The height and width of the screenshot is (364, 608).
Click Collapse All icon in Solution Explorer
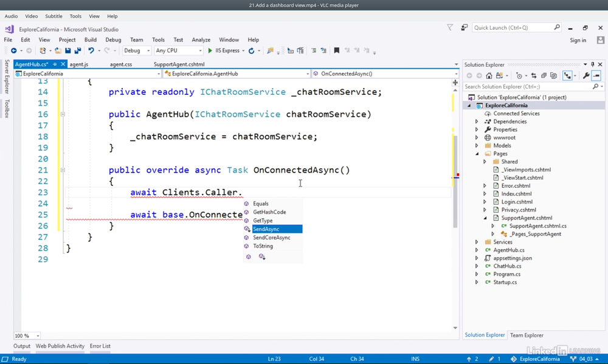[x=544, y=75]
